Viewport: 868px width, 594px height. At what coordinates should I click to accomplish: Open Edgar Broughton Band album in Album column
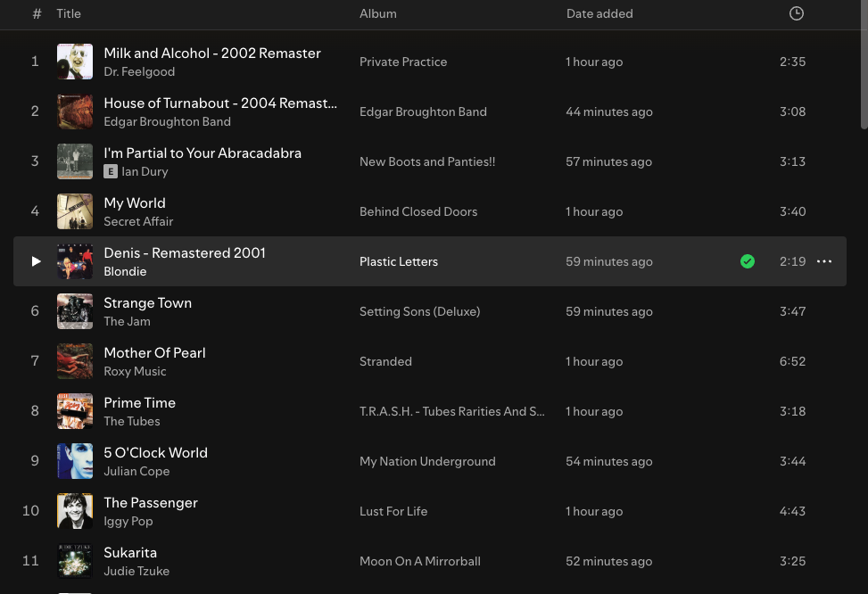click(424, 111)
